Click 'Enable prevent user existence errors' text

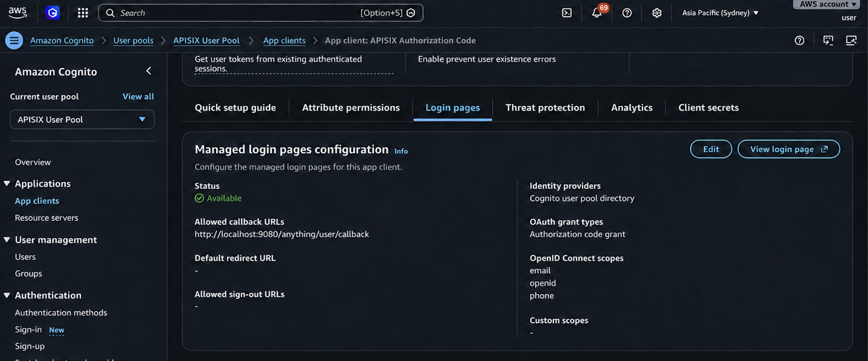tap(487, 59)
